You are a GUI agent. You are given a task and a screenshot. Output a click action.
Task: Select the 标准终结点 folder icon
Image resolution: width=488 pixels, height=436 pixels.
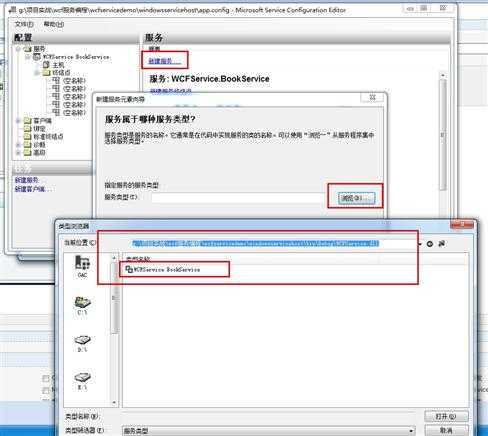click(28, 136)
